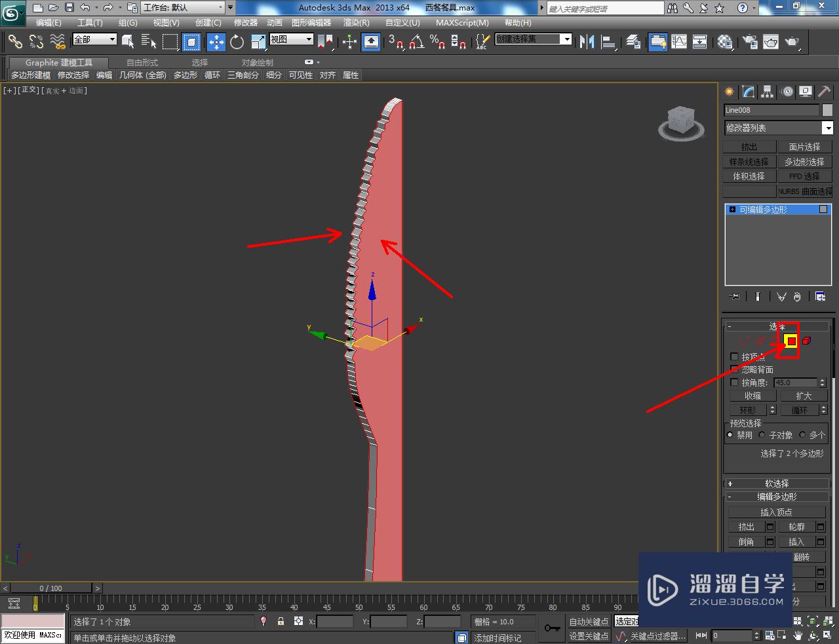Image resolution: width=839 pixels, height=644 pixels.
Task: Open the MAXScript(M) menu
Action: pyautogui.click(x=462, y=23)
